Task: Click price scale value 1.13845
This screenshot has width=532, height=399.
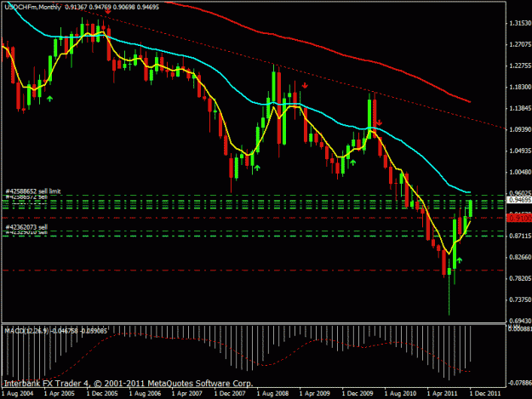Action: [x=520, y=108]
